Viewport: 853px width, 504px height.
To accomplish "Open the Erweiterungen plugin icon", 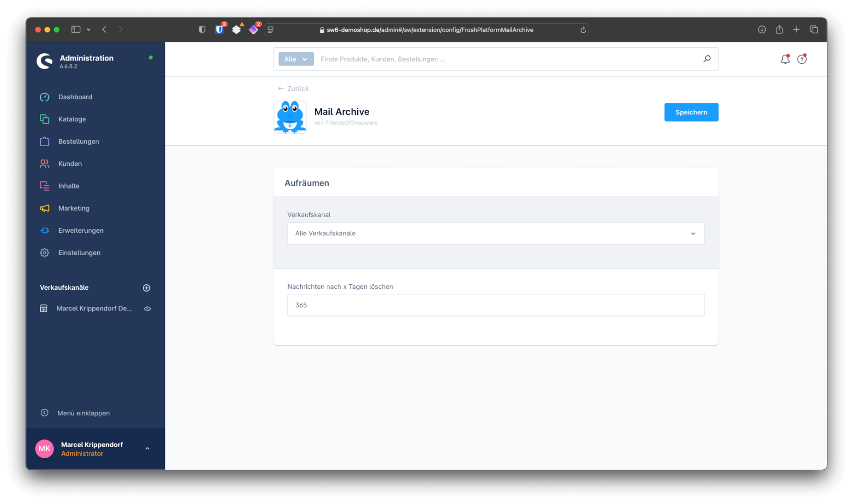I will coord(44,230).
